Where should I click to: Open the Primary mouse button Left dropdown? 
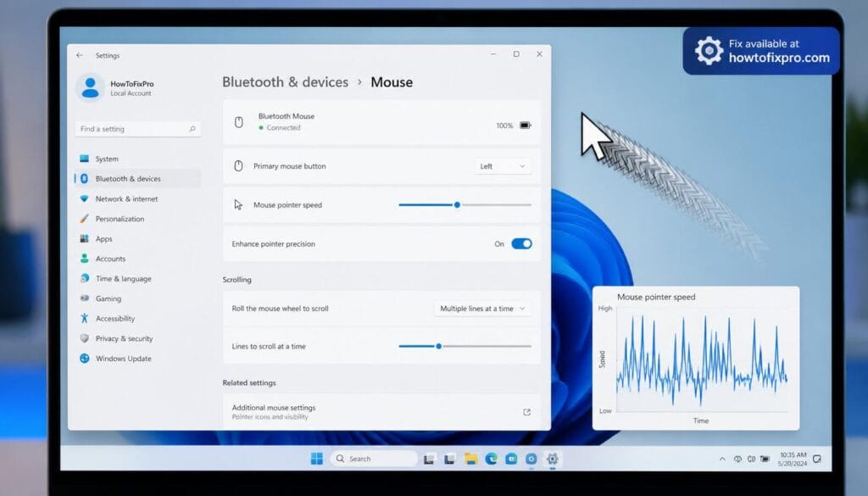[x=502, y=166]
